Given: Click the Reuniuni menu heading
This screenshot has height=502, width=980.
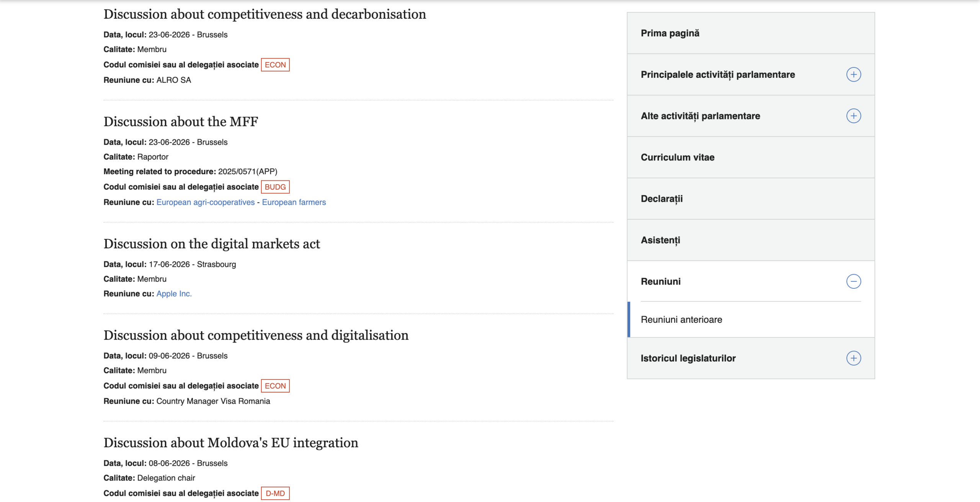Looking at the screenshot, I should point(660,281).
